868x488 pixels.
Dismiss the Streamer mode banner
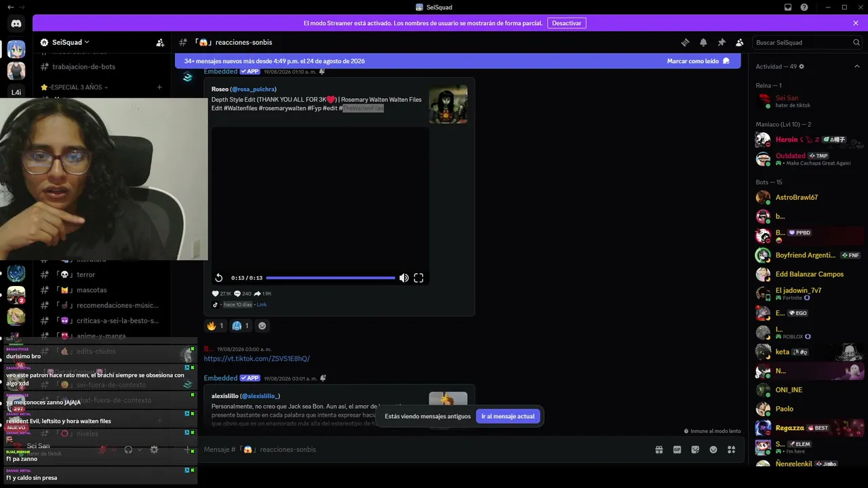pos(856,23)
